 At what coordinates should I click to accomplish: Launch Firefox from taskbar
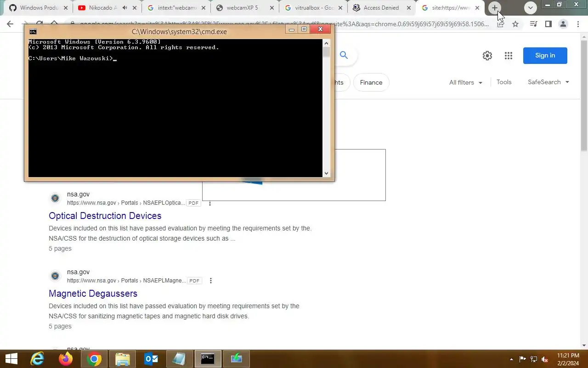click(x=66, y=359)
